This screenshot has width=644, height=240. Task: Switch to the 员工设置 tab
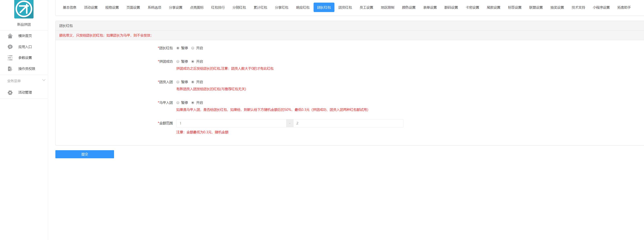(366, 7)
